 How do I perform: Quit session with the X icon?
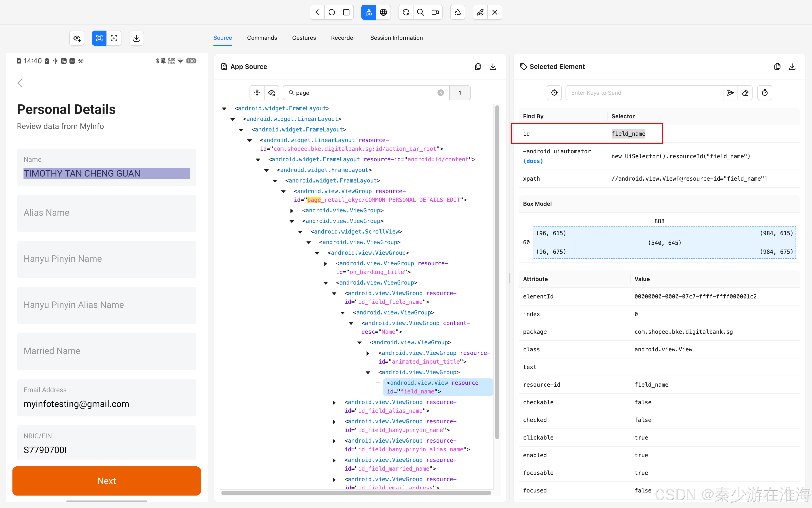(x=495, y=12)
